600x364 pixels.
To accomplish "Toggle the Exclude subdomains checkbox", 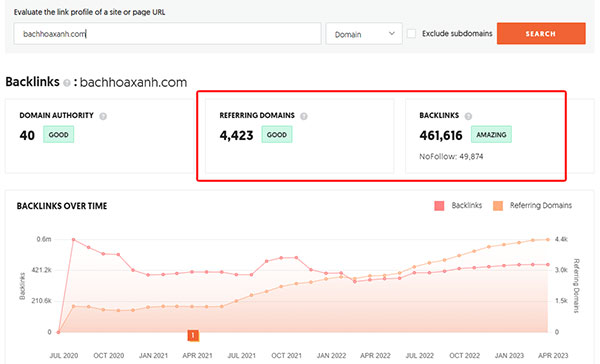I will (x=411, y=34).
